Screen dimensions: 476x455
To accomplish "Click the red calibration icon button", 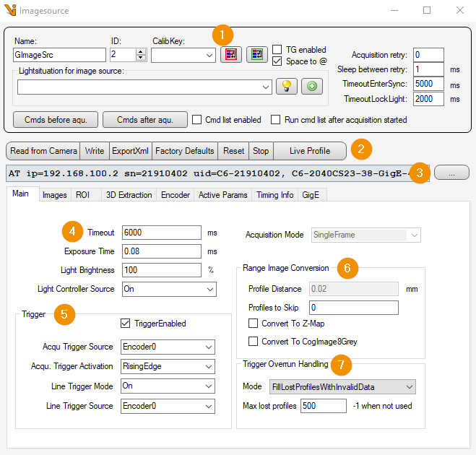I will tap(231, 55).
